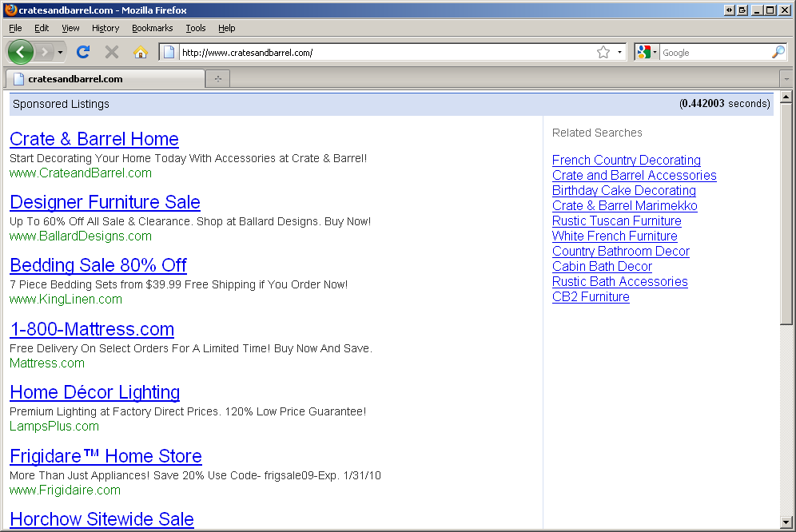The height and width of the screenshot is (532, 796).
Task: Click the www.CrateandBarrel.com green URL
Action: [x=80, y=173]
